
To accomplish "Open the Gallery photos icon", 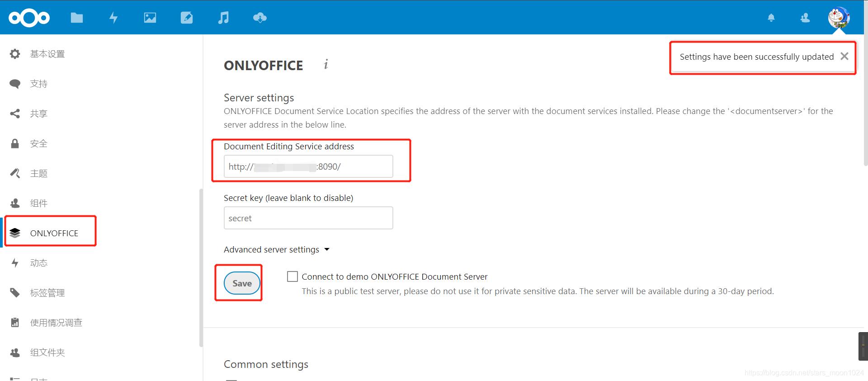I will pyautogui.click(x=150, y=18).
